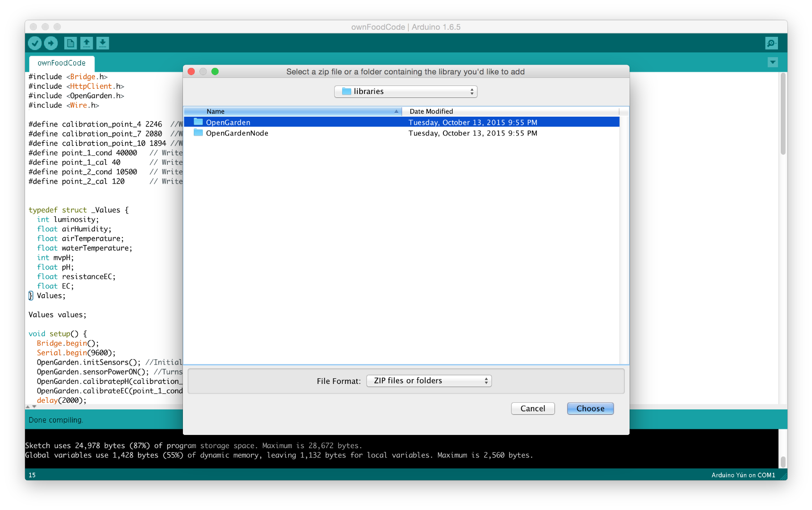812x510 pixels.
Task: Click the 'Arduino Yún on COM1' status text
Action: pyautogui.click(x=743, y=475)
